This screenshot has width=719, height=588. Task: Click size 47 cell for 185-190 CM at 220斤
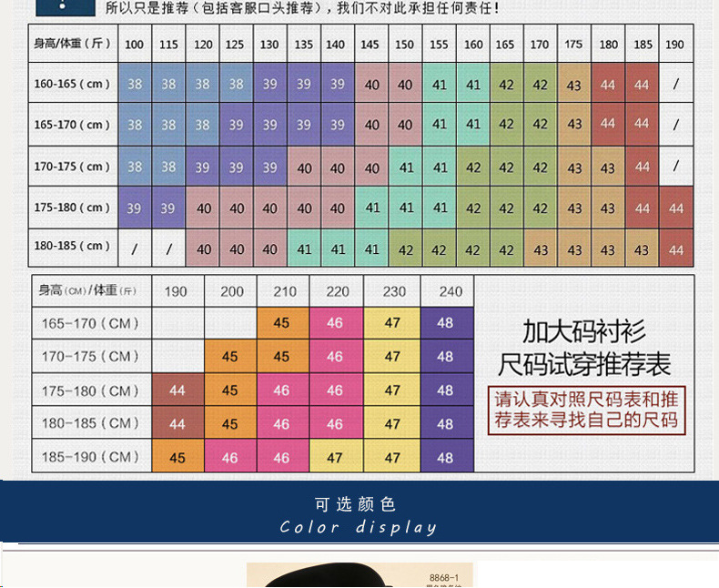335,457
